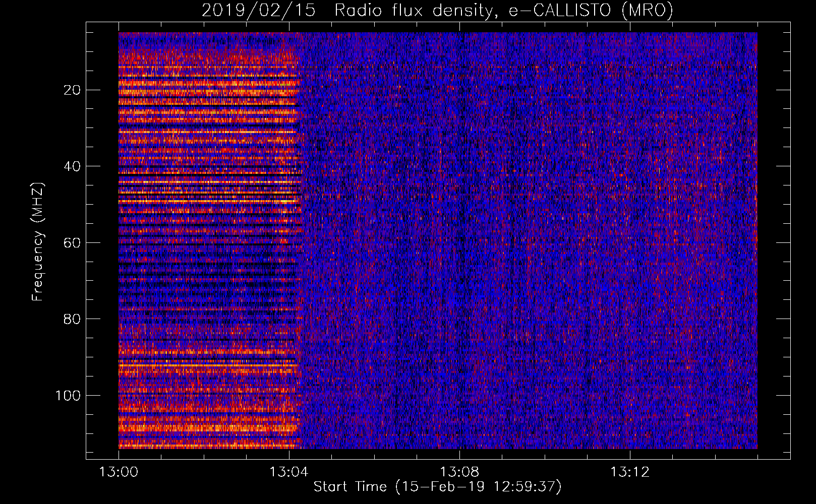Select the 13:04 time tick label
The width and height of the screenshot is (816, 504).
pyautogui.click(x=289, y=472)
